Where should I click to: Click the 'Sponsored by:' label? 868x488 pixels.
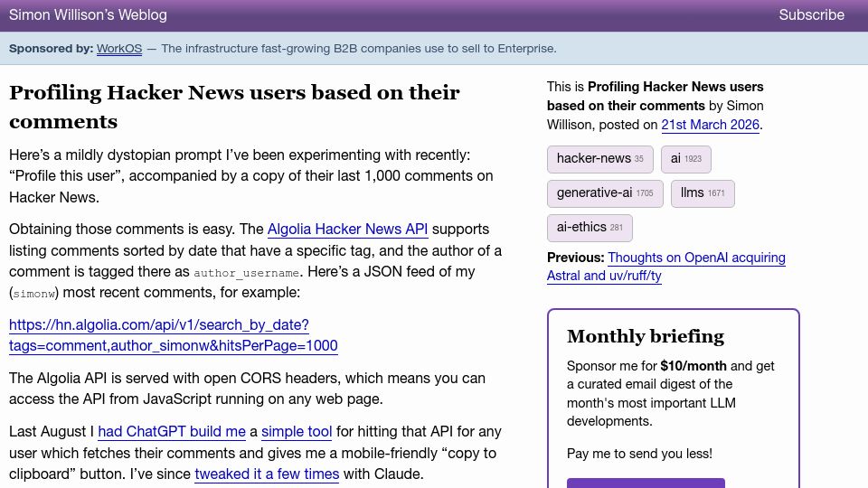[51, 49]
